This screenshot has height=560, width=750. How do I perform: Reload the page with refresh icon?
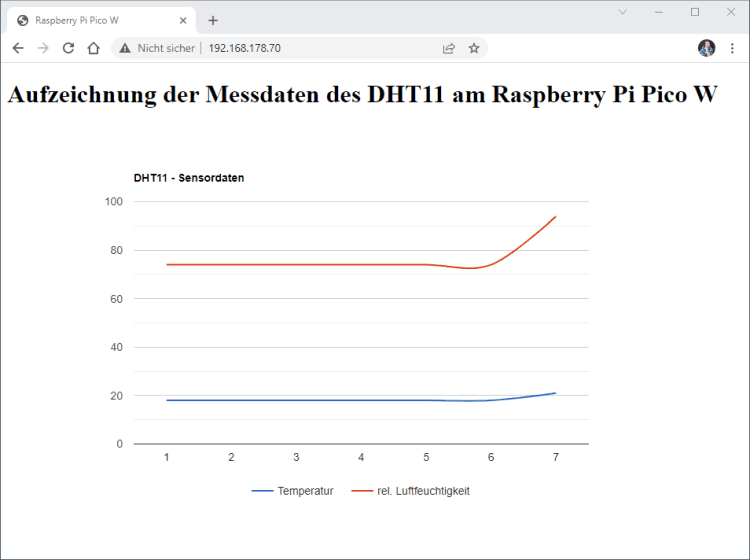point(68,48)
